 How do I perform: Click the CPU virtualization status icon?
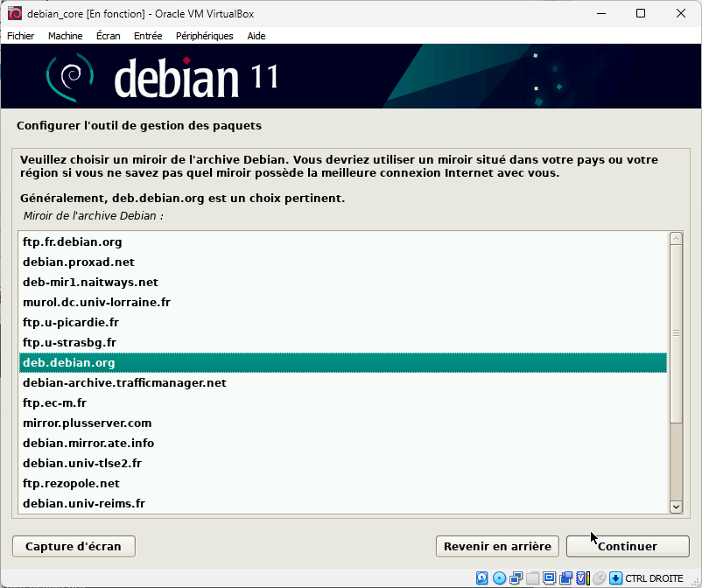coord(582,578)
